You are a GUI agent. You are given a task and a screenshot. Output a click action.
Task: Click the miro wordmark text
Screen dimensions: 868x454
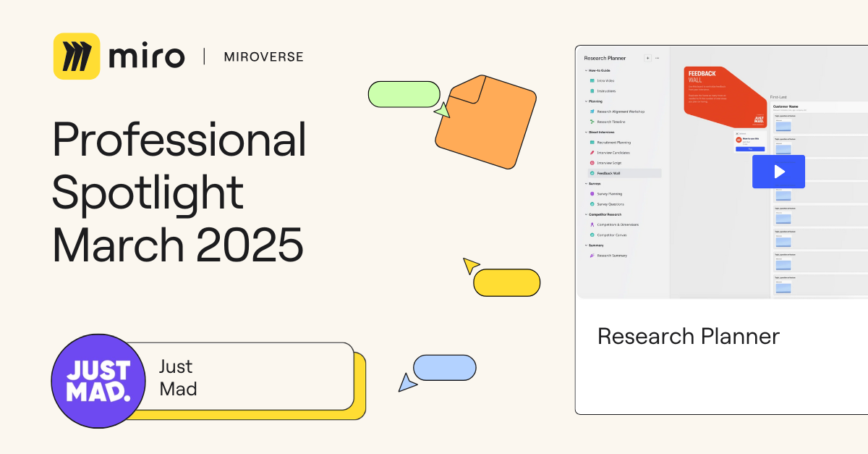147,56
